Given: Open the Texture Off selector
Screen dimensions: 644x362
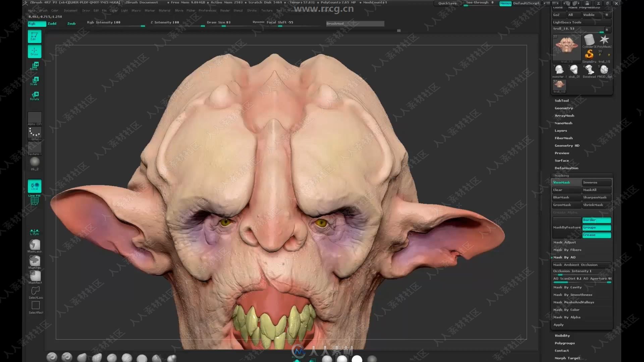Looking at the screenshot, I should point(35,148).
